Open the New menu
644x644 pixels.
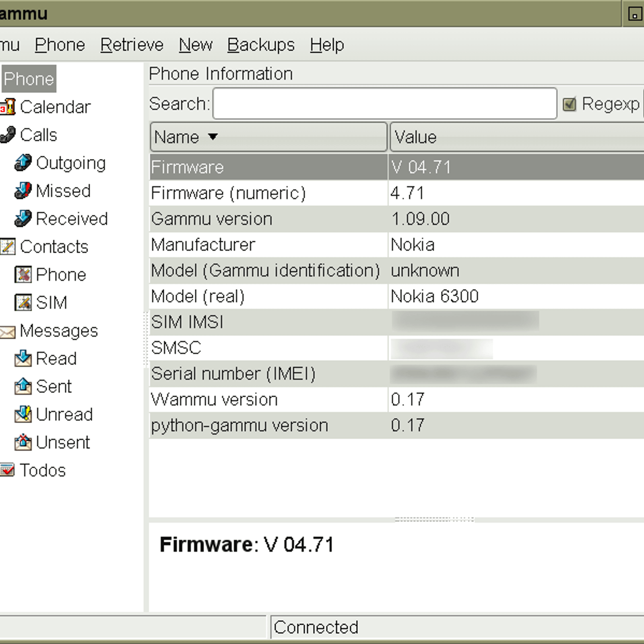pos(196,45)
